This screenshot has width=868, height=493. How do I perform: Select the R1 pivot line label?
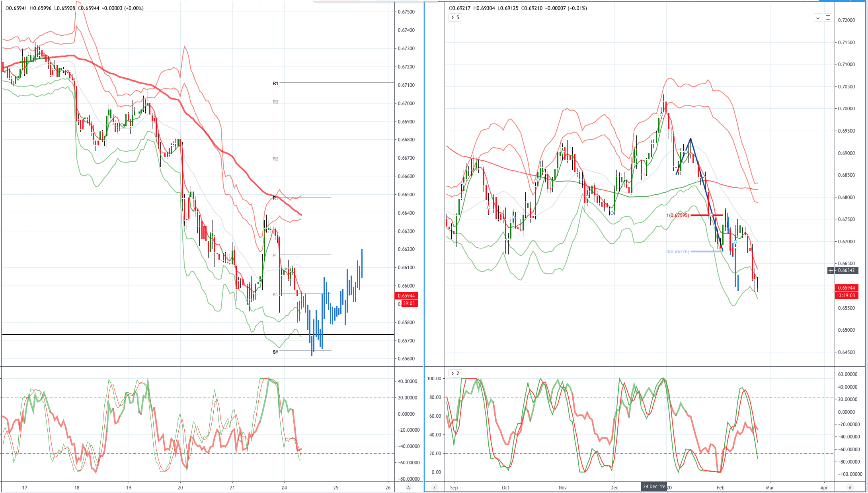[x=275, y=83]
